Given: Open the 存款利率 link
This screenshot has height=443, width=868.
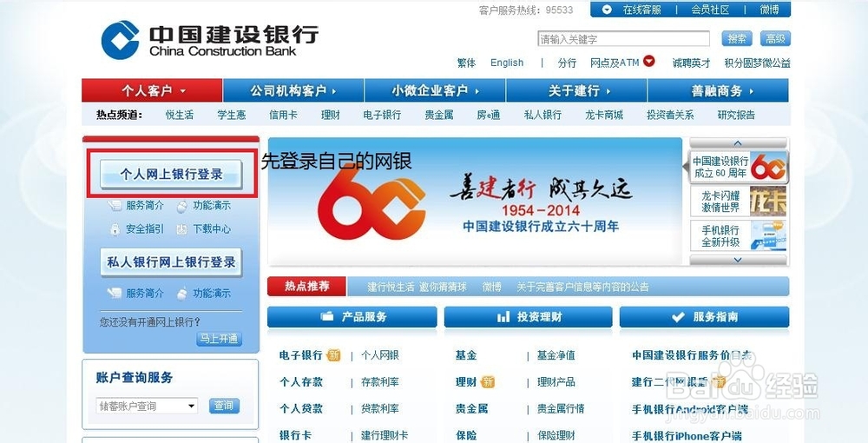Looking at the screenshot, I should tap(380, 382).
